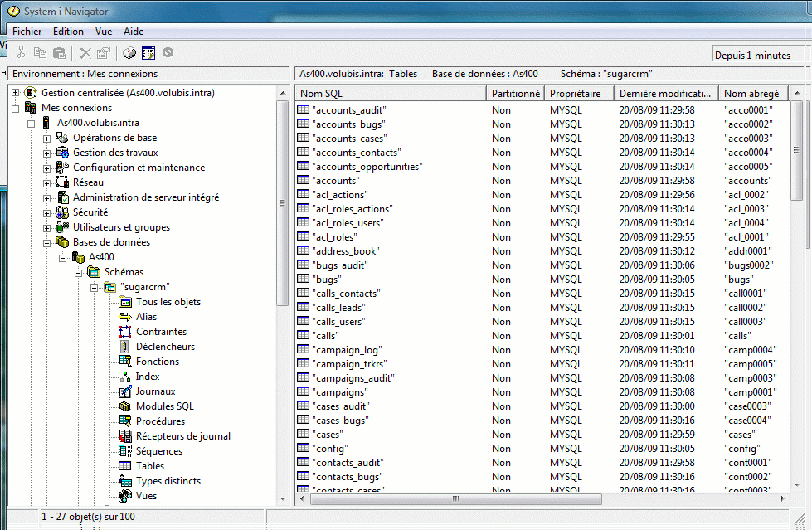812x530 pixels.
Task: Open the Vue menu
Action: click(x=104, y=32)
